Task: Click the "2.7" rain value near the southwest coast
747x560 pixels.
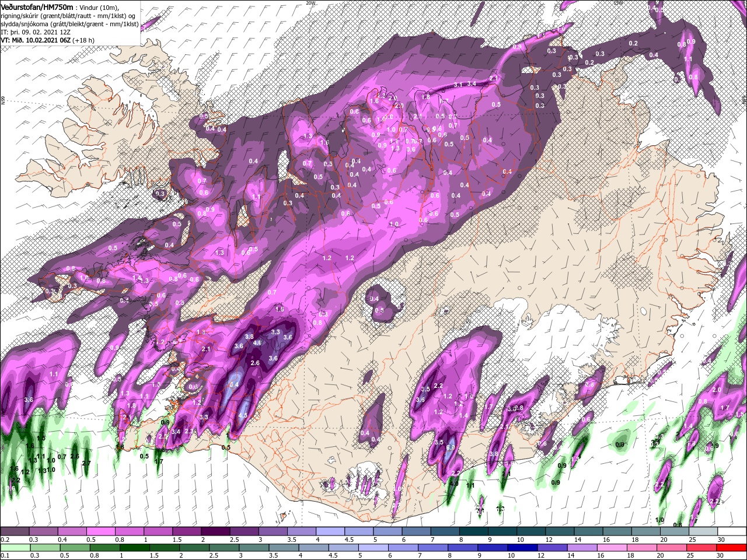Action: (86, 463)
